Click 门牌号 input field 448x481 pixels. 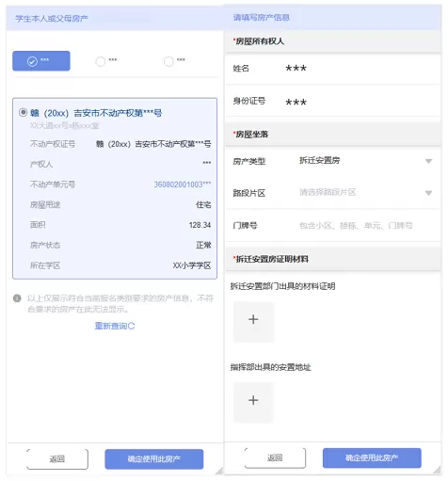coord(356,225)
